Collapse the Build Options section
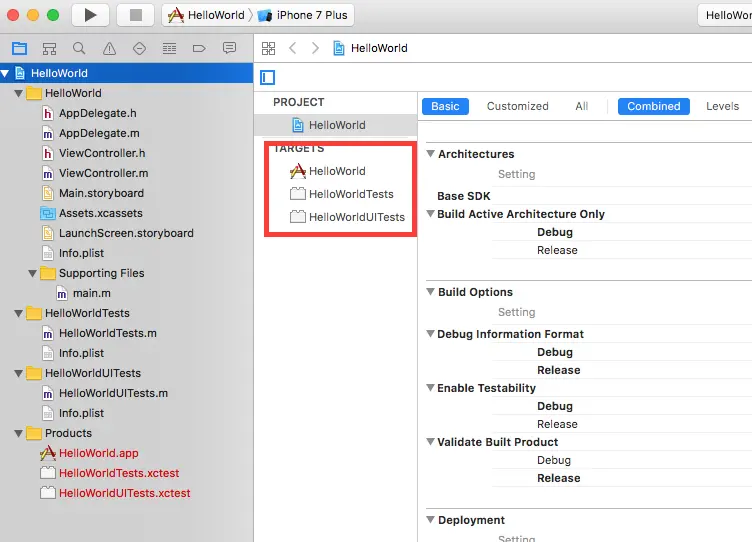Viewport: 752px width, 542px height. point(431,292)
